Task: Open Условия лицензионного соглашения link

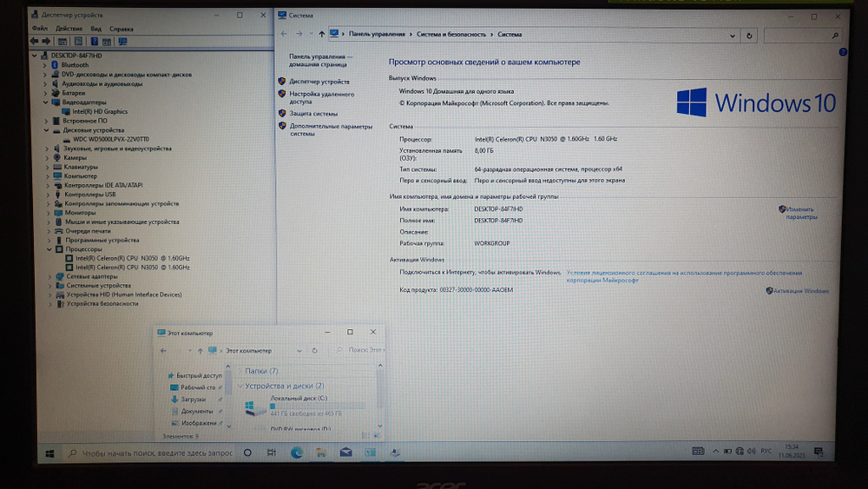Action: pos(684,276)
